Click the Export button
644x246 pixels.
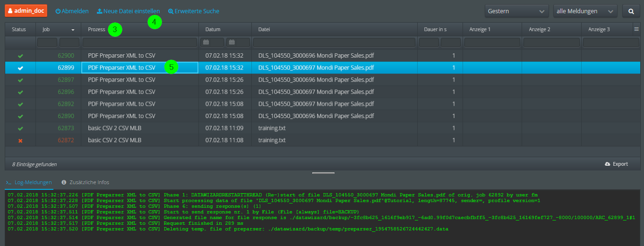pos(617,164)
